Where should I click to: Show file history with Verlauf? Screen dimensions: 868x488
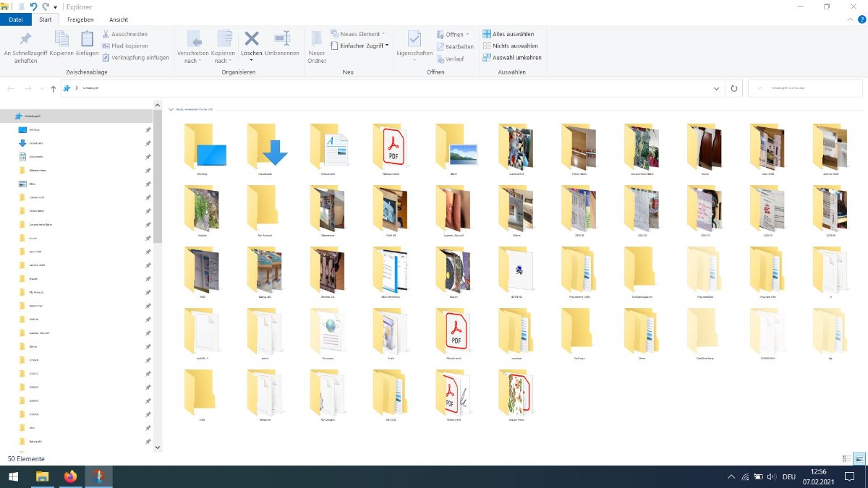point(450,59)
